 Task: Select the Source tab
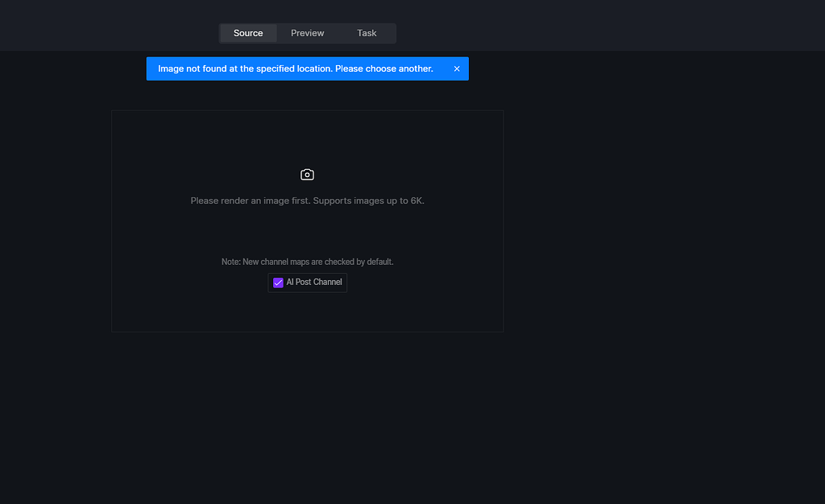(247, 33)
